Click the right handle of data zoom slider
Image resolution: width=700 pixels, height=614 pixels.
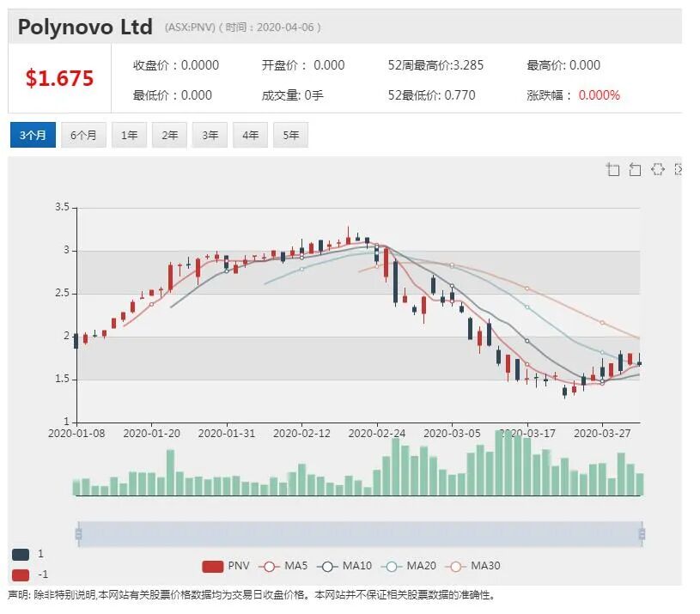[642, 533]
